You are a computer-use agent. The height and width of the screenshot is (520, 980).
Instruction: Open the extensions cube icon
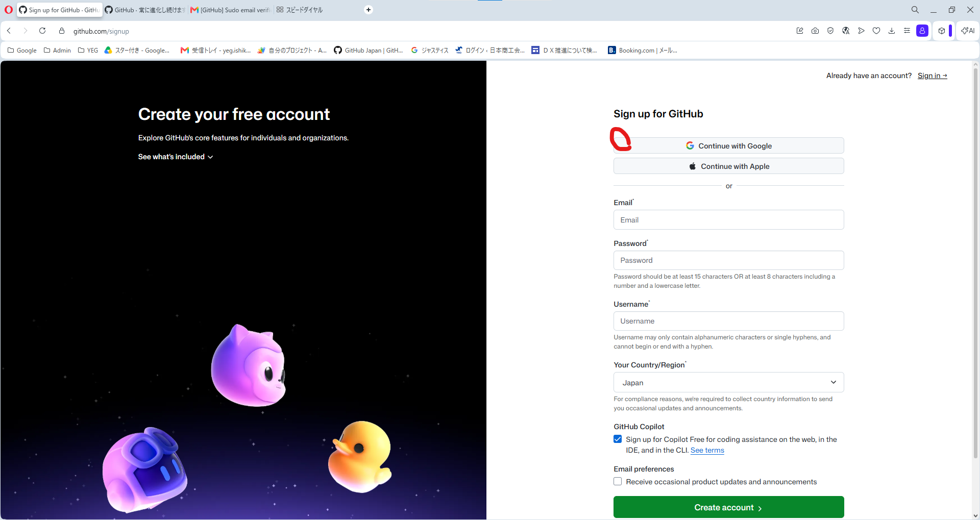click(x=942, y=31)
